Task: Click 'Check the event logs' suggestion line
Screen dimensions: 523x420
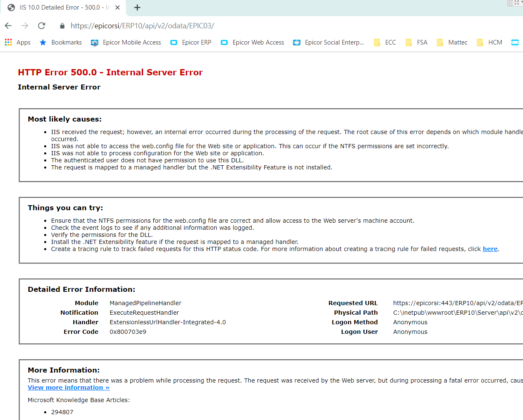Action: point(153,228)
